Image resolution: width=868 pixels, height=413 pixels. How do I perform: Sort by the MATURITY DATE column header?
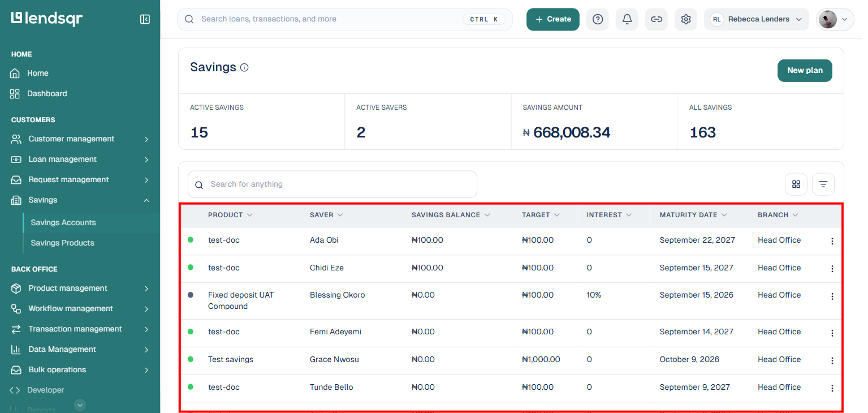click(693, 215)
